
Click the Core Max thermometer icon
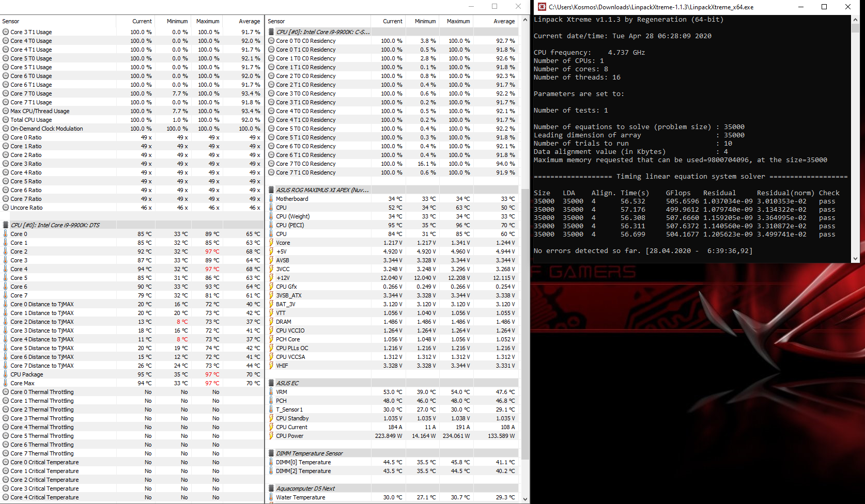pyautogui.click(x=6, y=383)
